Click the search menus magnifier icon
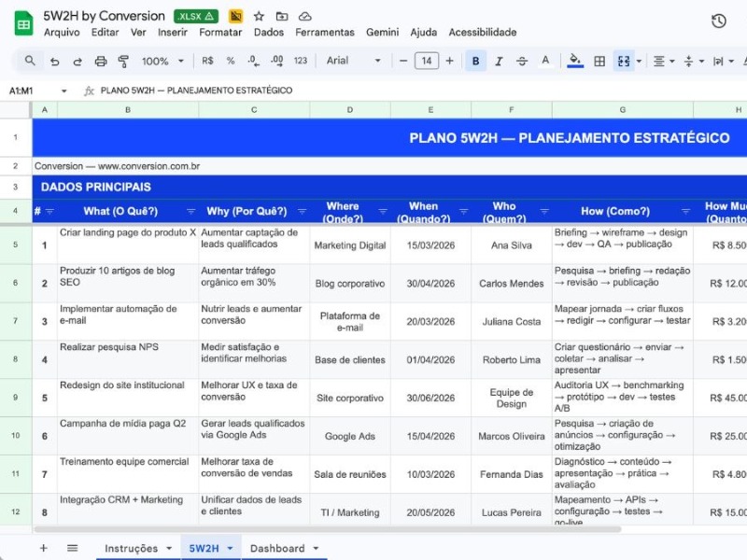 pos(30,62)
